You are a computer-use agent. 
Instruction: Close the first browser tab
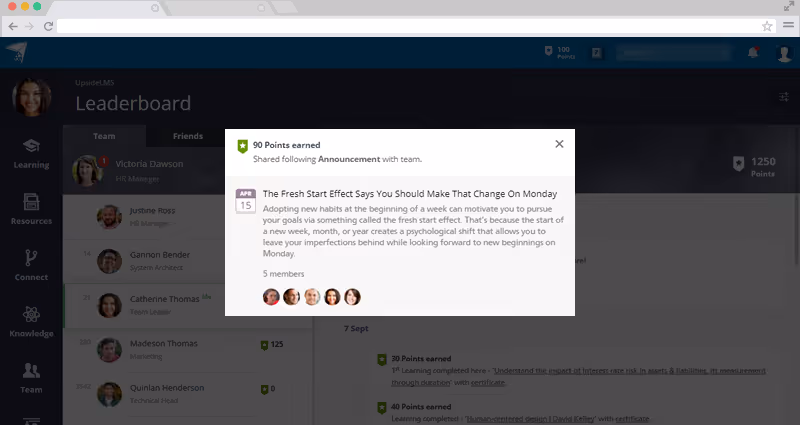(x=155, y=8)
